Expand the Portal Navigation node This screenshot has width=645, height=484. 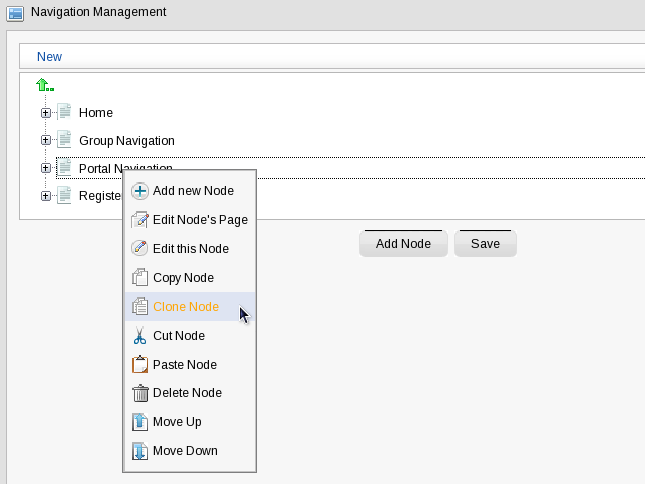point(46,168)
